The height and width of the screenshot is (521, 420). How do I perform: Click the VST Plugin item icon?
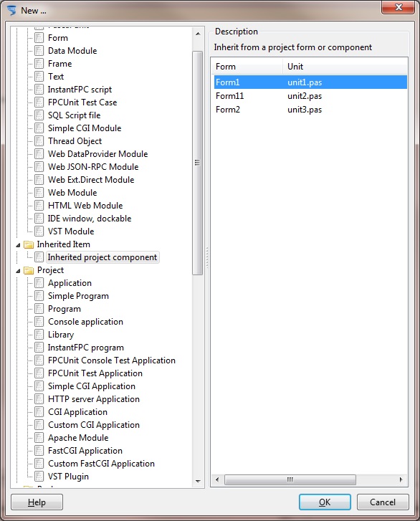click(x=39, y=477)
